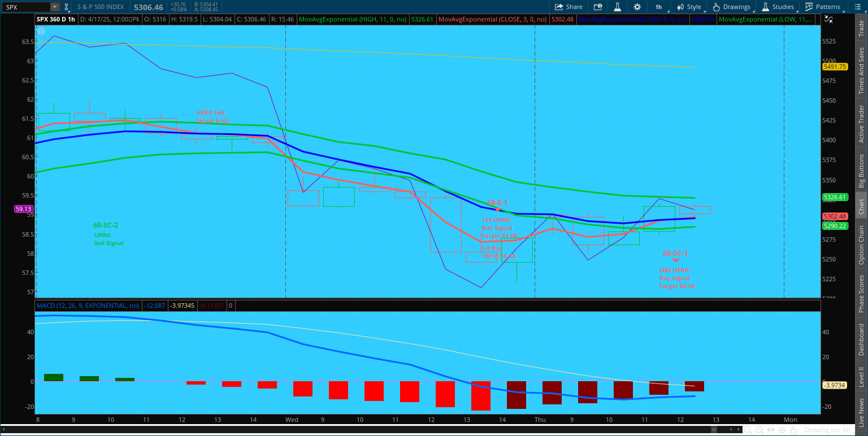Image resolution: width=868 pixels, height=436 pixels.
Task: Click the MACD study label
Action: click(x=87, y=306)
